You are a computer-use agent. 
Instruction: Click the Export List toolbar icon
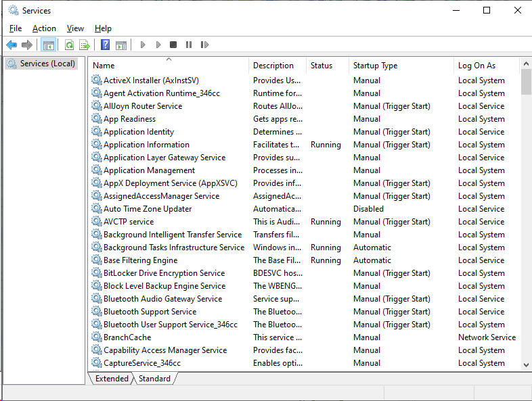coord(85,45)
